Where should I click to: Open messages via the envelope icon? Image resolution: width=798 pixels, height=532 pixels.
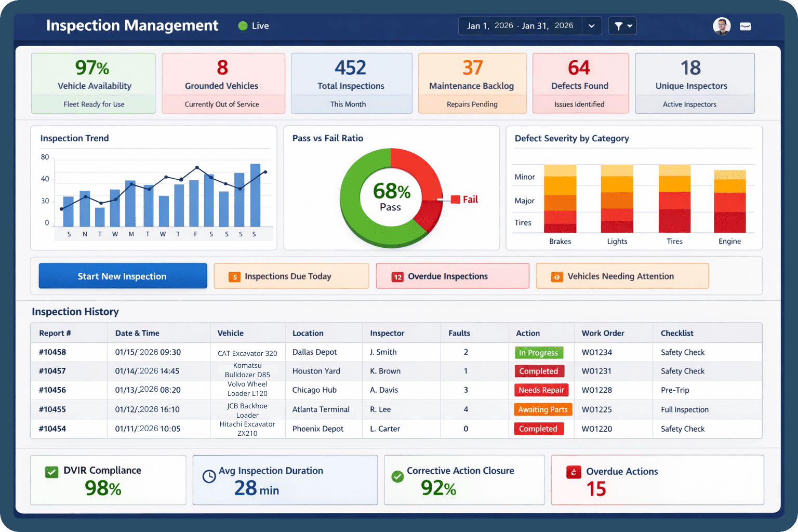pyautogui.click(x=746, y=25)
